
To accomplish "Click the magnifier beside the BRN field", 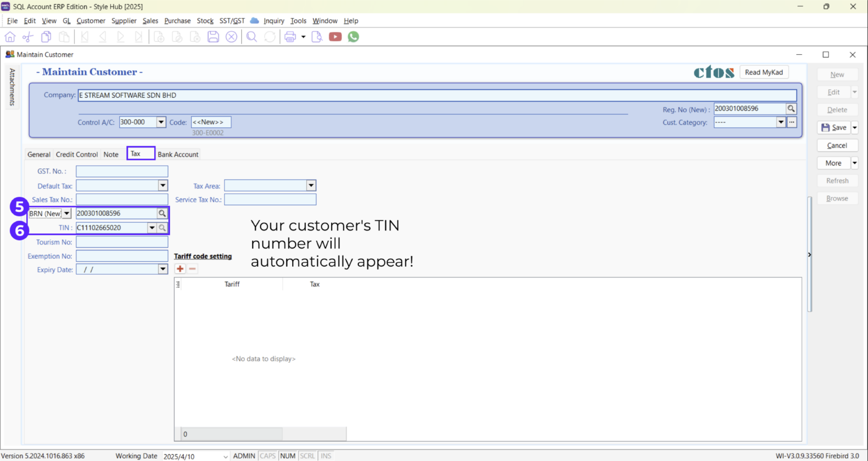I will coord(163,213).
